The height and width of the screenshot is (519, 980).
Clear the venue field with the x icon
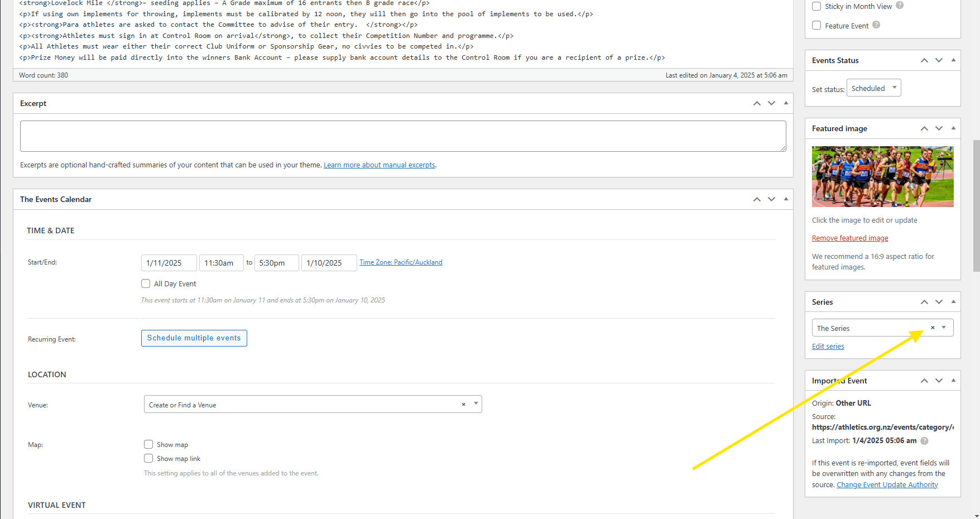pos(463,404)
